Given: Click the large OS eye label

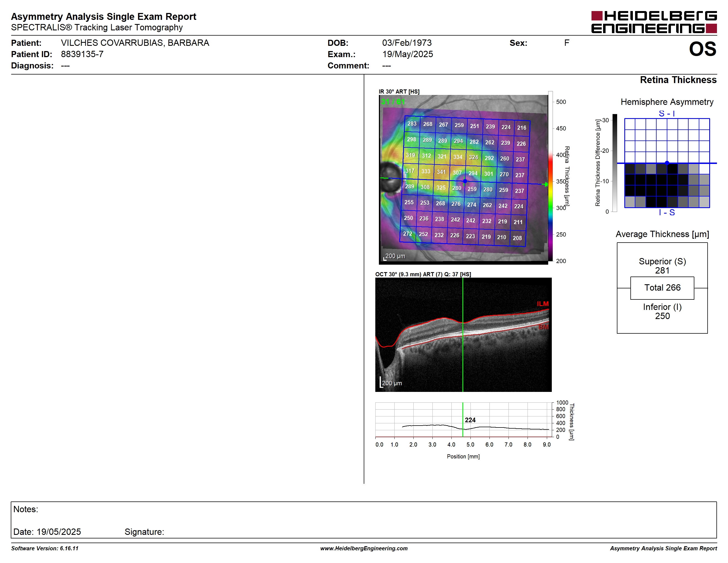Looking at the screenshot, I should click(703, 49).
